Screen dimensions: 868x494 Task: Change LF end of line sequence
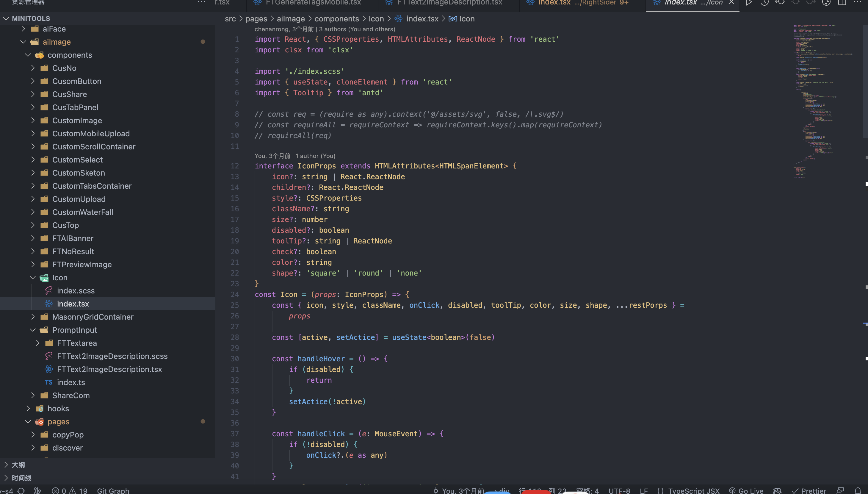point(643,491)
